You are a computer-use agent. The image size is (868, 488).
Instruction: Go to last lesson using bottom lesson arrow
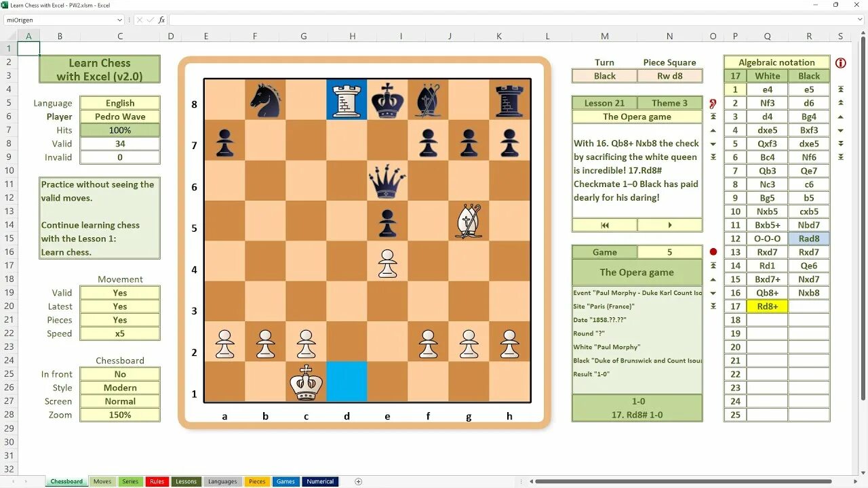point(713,157)
